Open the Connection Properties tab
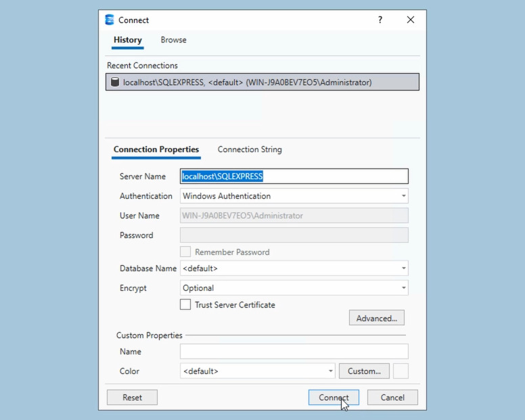The image size is (525, 420). coord(156,149)
